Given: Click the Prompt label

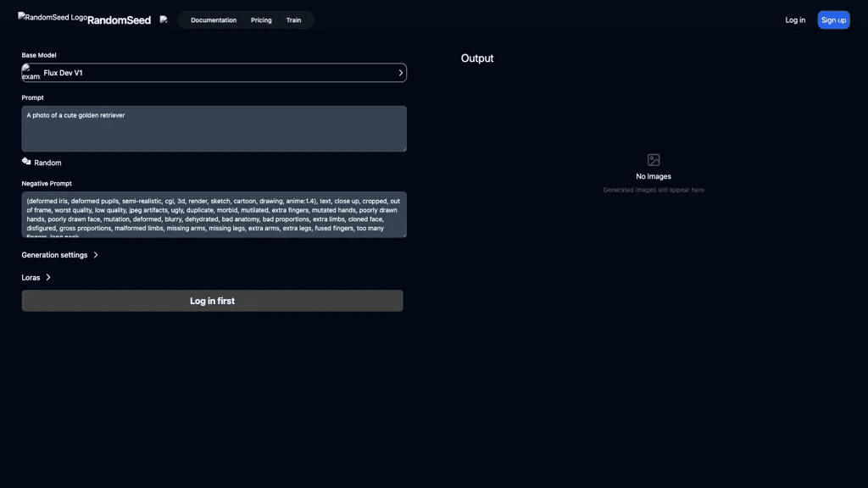Looking at the screenshot, I should [x=33, y=97].
